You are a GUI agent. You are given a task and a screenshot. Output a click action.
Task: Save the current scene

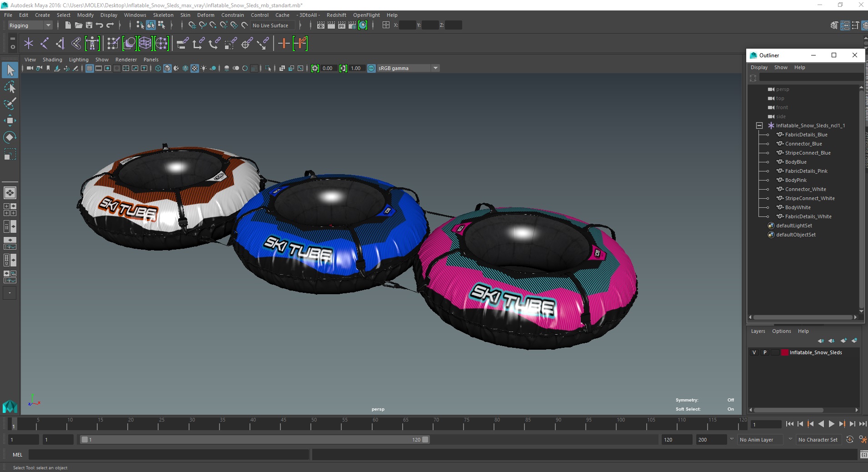click(89, 25)
